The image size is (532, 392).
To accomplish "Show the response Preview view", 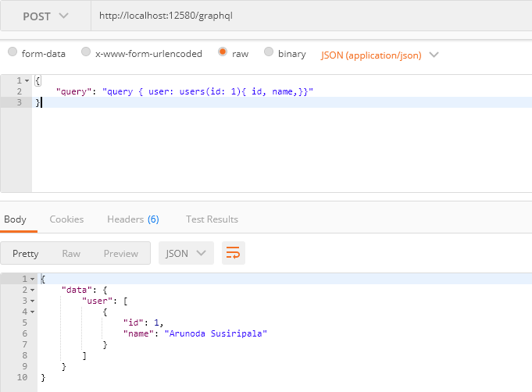I will point(121,253).
